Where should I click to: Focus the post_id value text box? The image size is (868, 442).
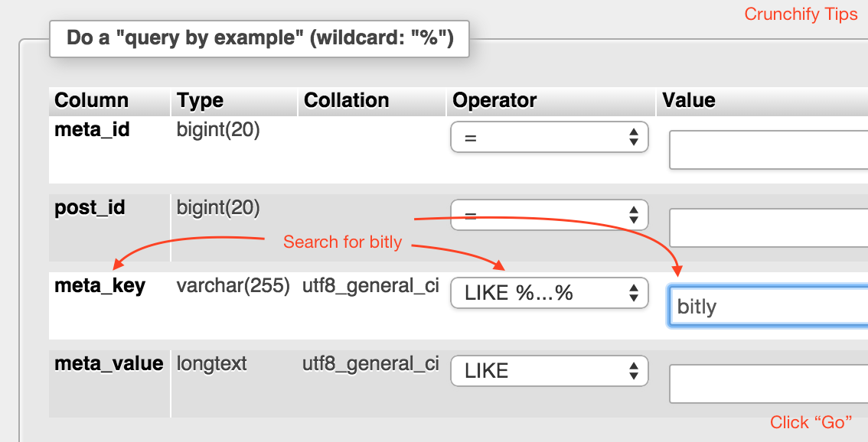(x=768, y=227)
